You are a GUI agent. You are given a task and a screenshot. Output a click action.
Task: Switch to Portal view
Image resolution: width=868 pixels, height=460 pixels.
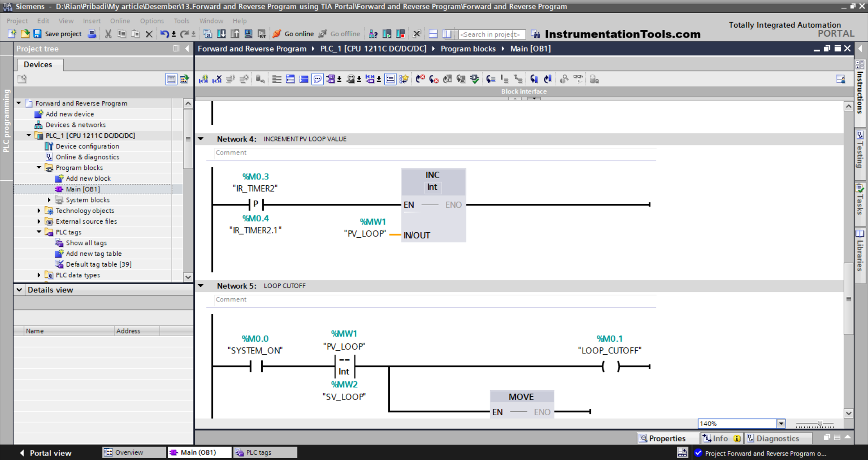(46, 453)
